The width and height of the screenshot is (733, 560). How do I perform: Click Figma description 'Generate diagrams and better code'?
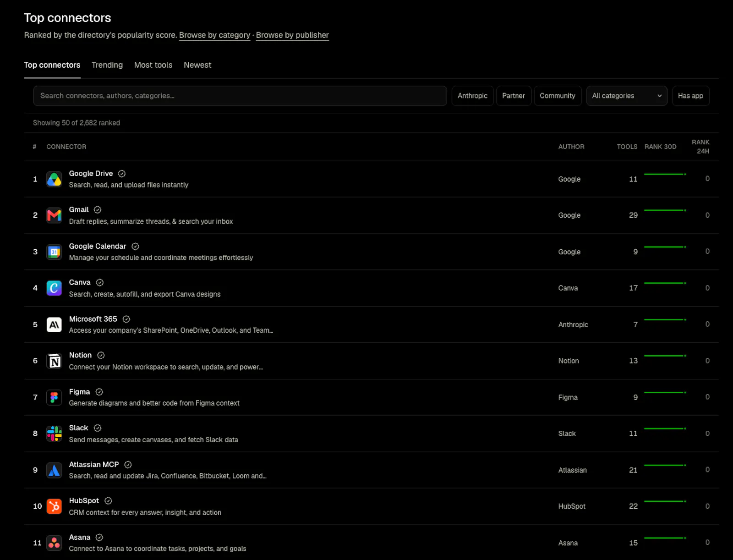[x=154, y=403]
